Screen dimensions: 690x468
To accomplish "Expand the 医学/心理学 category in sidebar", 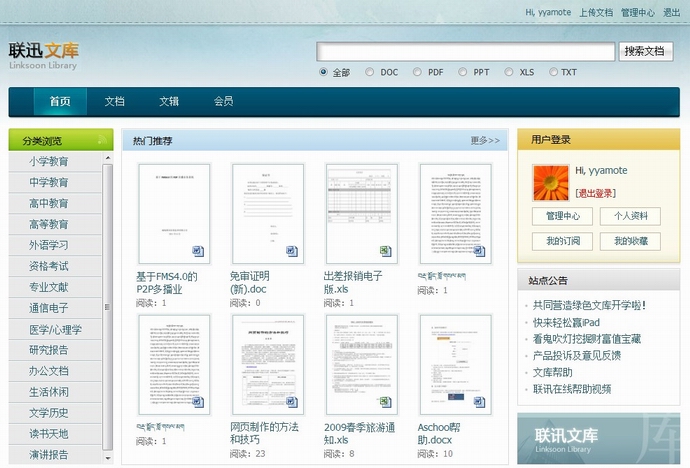I will pyautogui.click(x=56, y=330).
